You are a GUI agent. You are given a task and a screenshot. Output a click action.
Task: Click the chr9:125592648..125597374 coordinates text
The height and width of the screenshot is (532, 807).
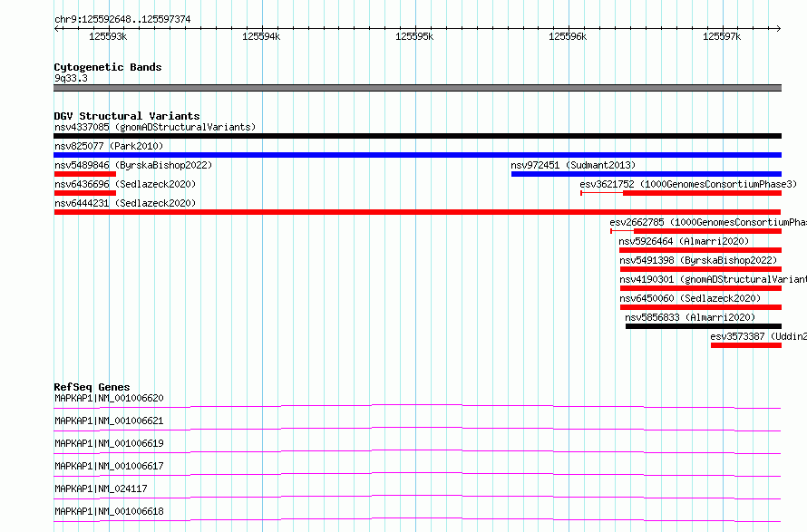[122, 20]
